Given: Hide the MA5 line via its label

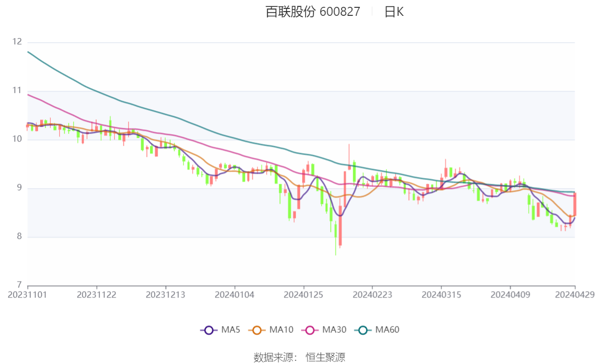Looking at the screenshot, I should [x=231, y=330].
